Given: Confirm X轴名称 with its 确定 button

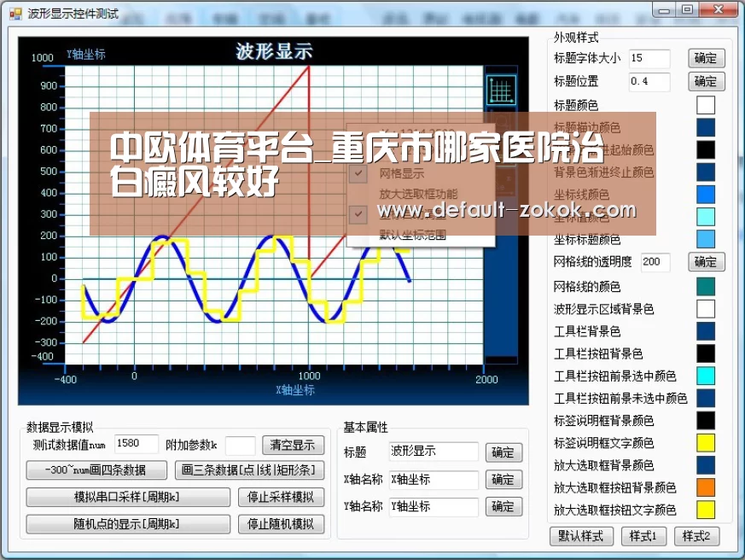Looking at the screenshot, I should tap(503, 480).
